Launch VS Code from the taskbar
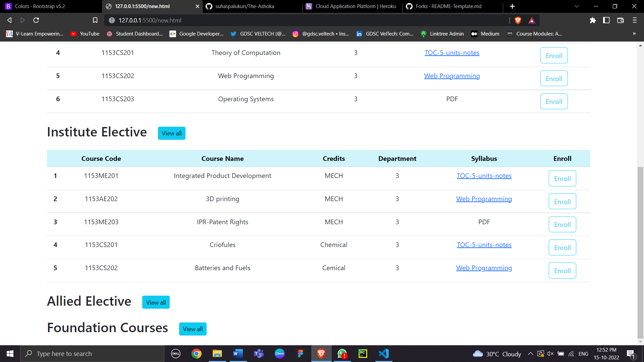Screen dimensions: 644x362 click(x=383, y=353)
